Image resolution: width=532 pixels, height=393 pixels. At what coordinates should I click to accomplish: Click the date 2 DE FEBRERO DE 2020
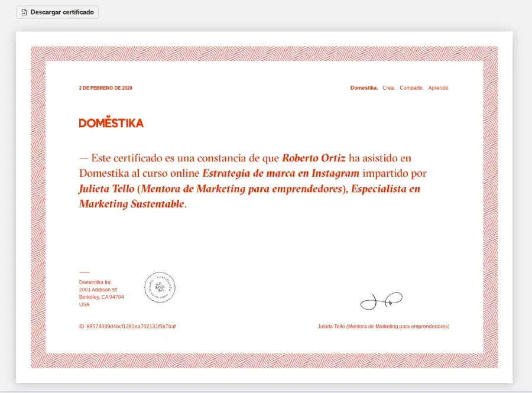pyautogui.click(x=106, y=88)
